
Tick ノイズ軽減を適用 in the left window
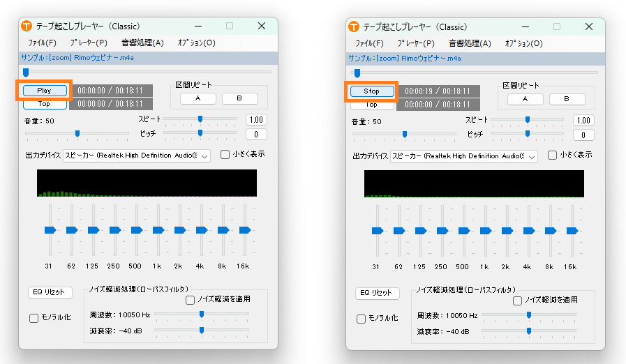click(191, 300)
